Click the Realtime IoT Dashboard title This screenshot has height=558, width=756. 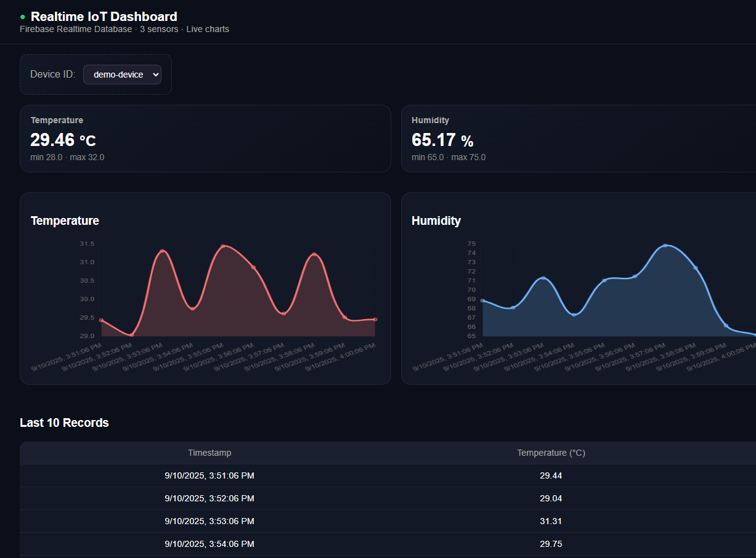coord(104,17)
